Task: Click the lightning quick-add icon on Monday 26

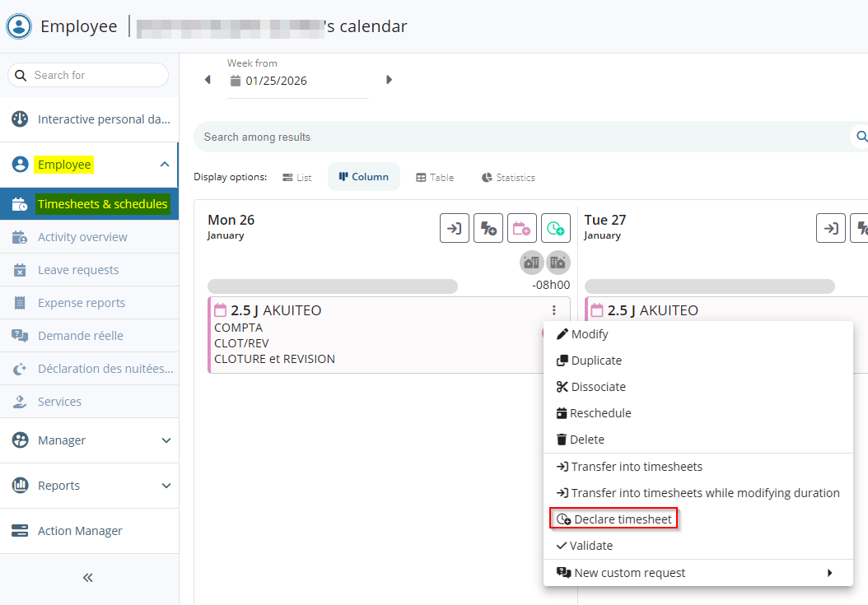Action: (x=488, y=228)
